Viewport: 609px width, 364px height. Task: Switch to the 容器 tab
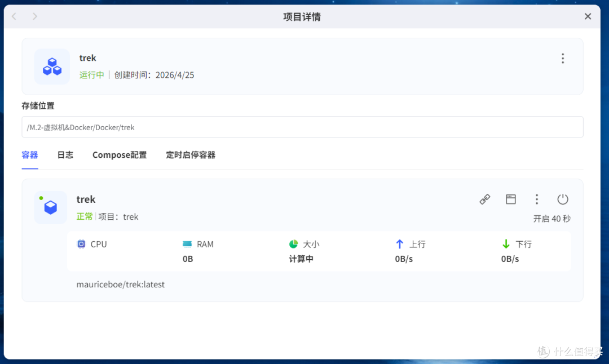(x=30, y=155)
